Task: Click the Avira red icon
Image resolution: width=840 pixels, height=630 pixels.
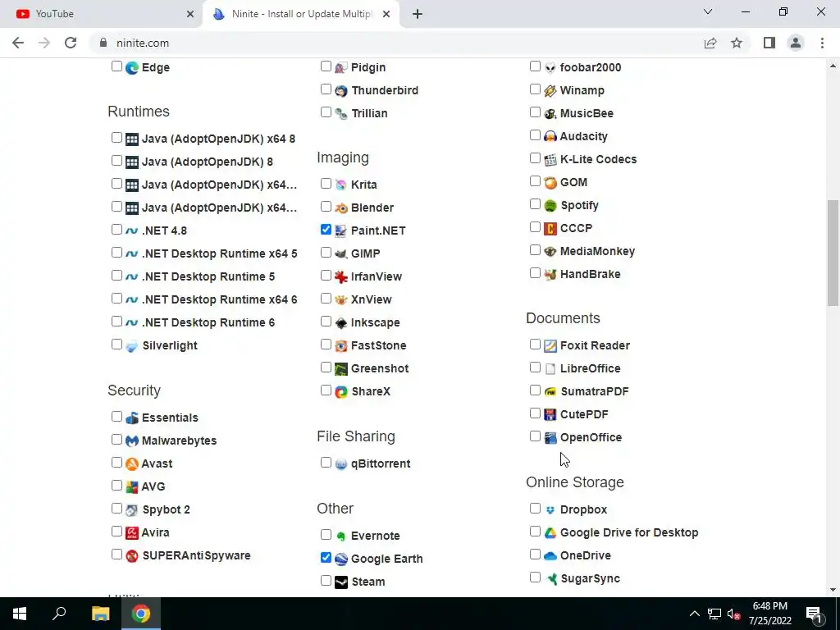Action: [x=132, y=532]
